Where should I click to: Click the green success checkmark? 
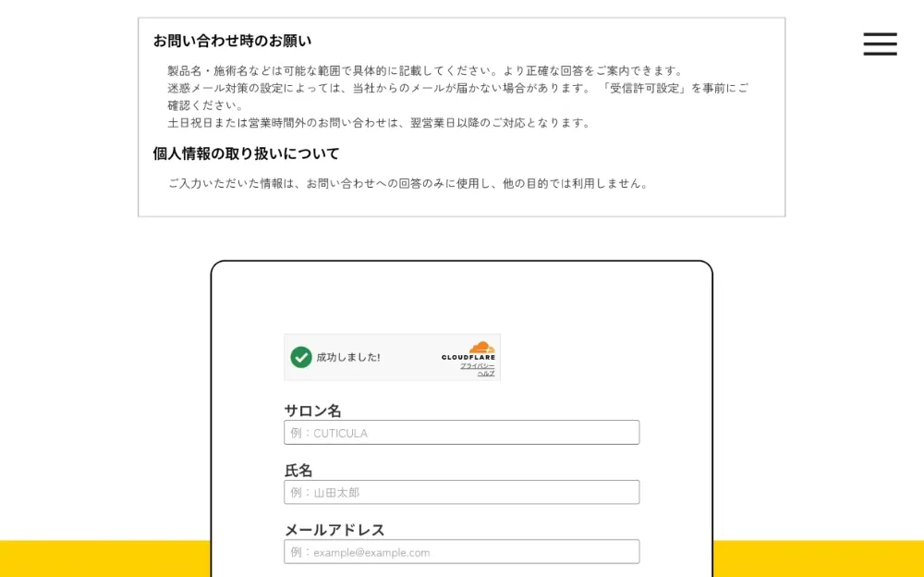point(301,357)
